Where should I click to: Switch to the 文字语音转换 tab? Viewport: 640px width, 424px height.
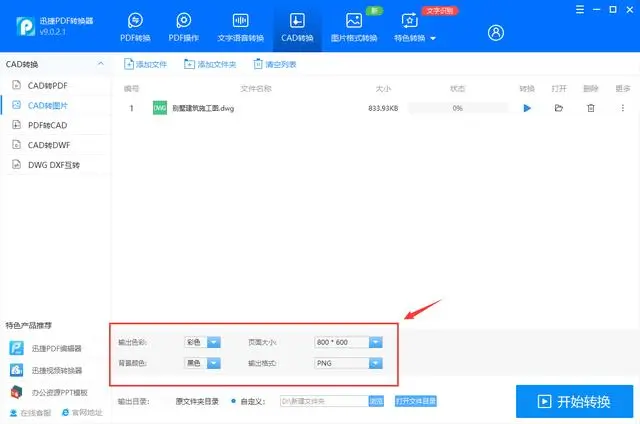240,27
